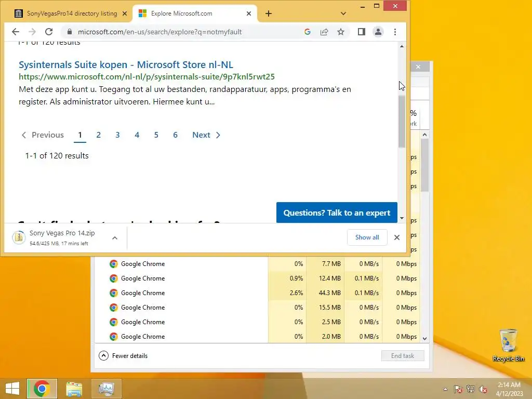Select Google Chrome row using 44.3 MB
Screen dimensions: 532x399
(257, 293)
